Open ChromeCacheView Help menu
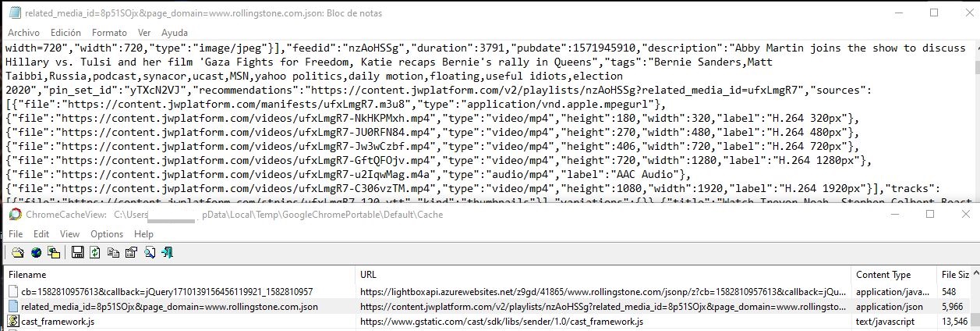Viewport: 980px width, 331px height. click(143, 233)
